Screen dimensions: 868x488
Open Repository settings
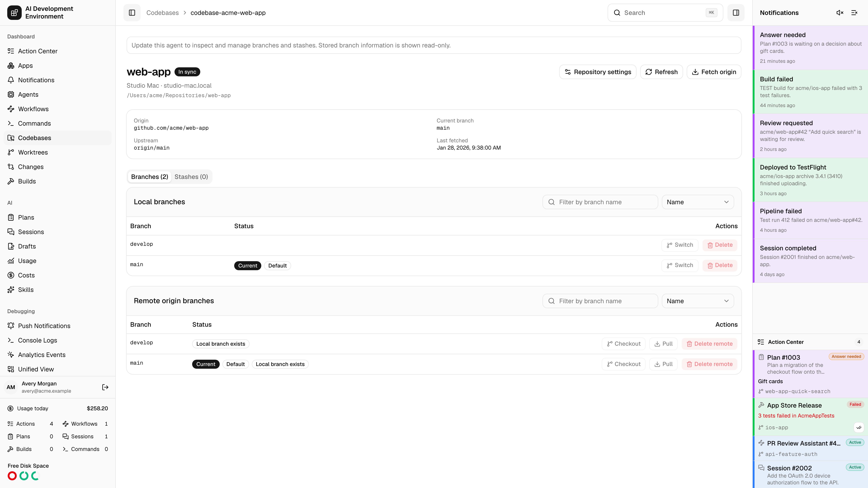[598, 72]
